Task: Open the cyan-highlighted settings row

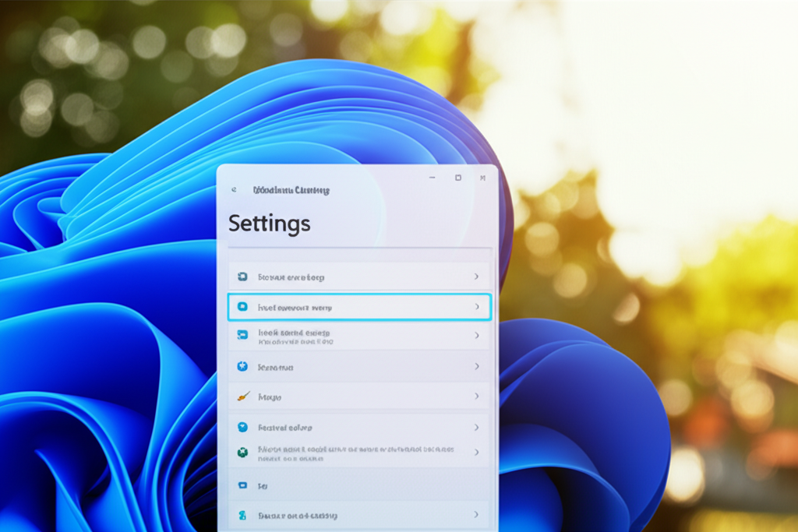Action: 359,307
